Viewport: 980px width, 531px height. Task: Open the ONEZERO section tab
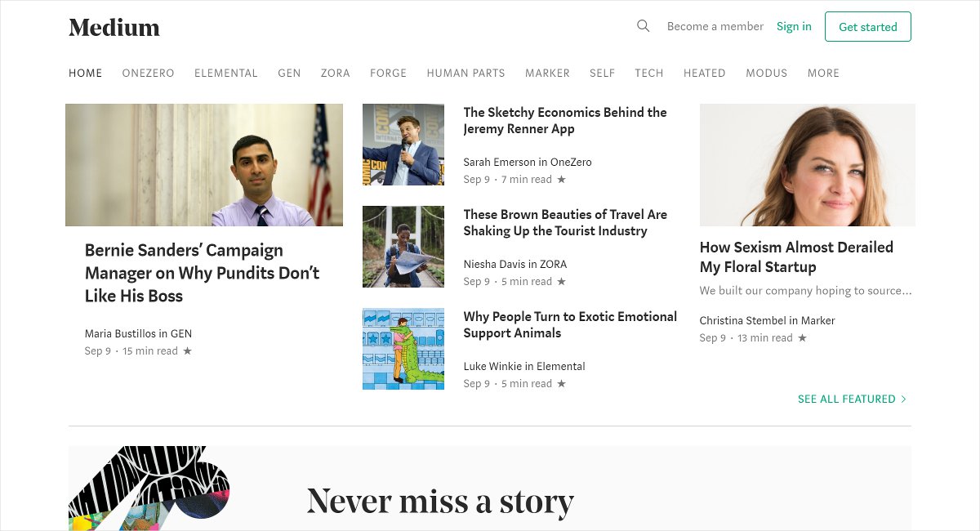pos(148,74)
